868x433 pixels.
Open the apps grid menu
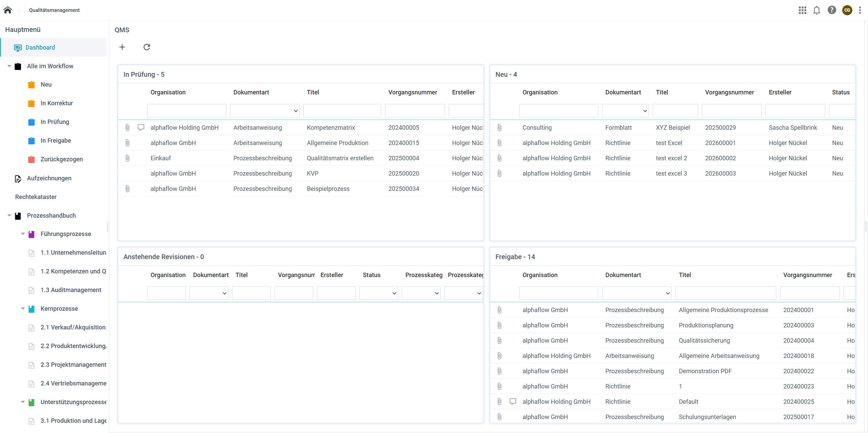(x=802, y=10)
